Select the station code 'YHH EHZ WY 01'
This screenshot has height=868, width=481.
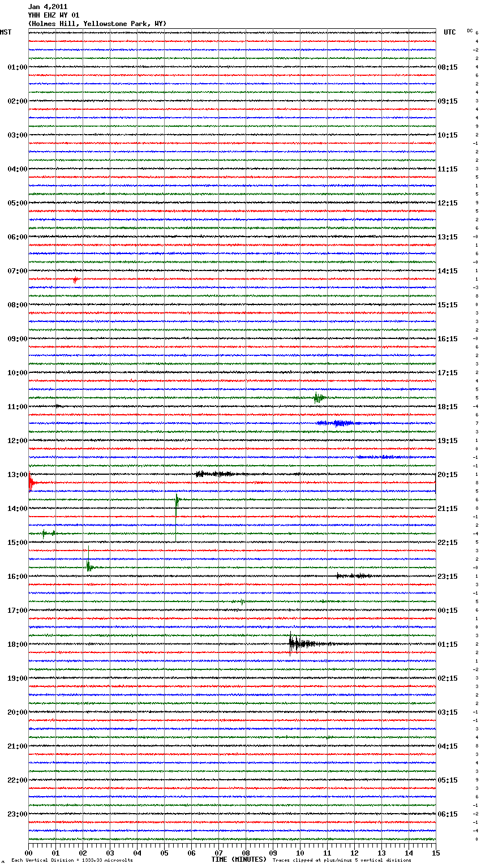click(x=54, y=15)
